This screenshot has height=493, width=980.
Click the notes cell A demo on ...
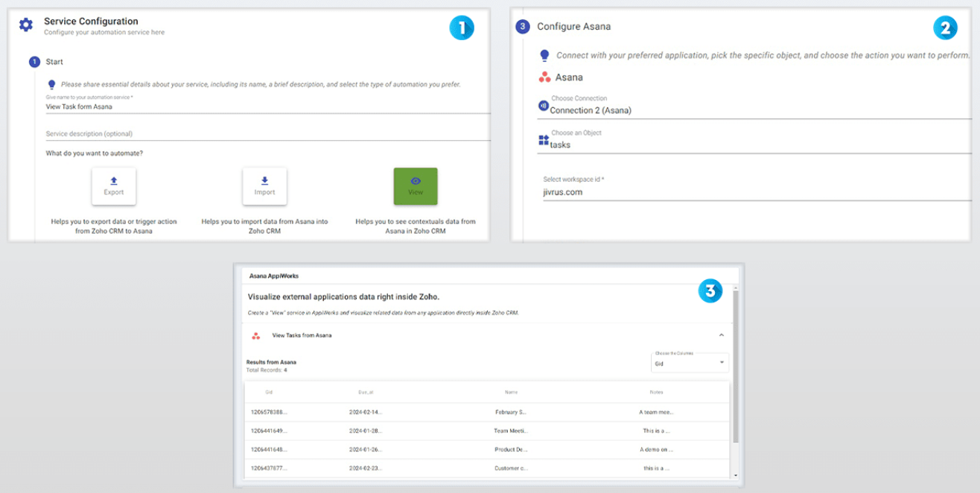[656, 450]
